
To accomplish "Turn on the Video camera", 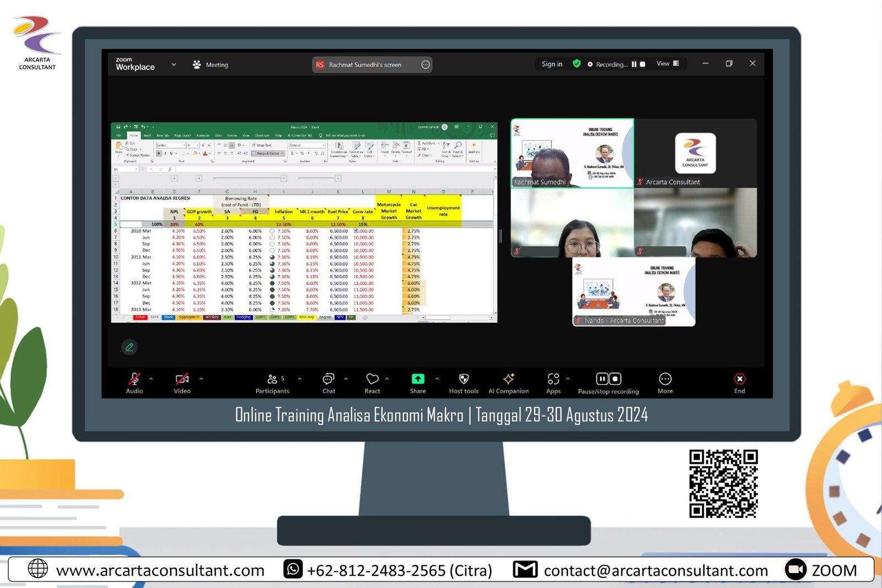I will point(182,379).
